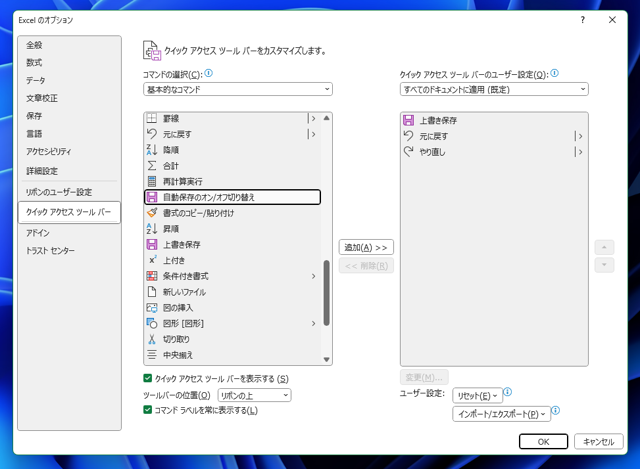This screenshot has width=640, height=469.
Task: Click scroll down arrow of command list
Action: 326,359
